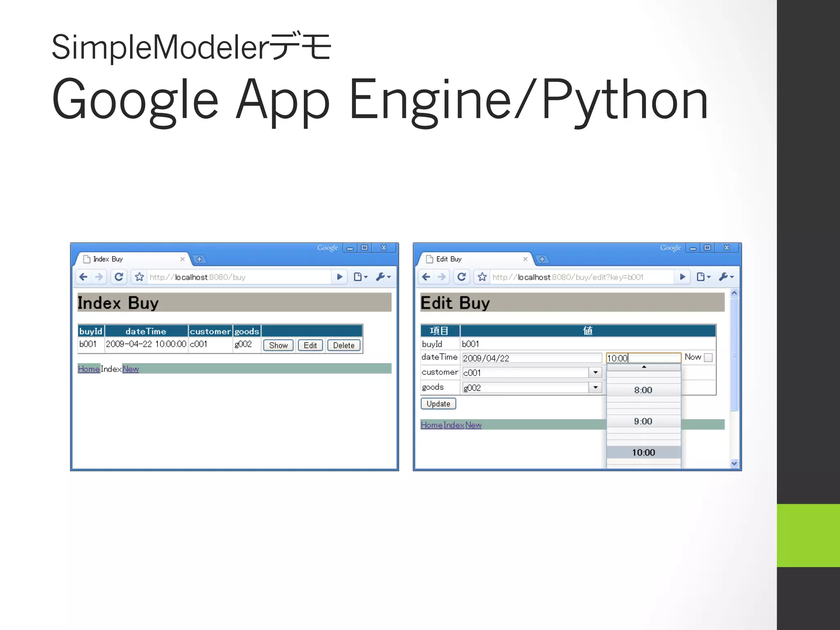The height and width of the screenshot is (630, 840).
Task: Select the Index Buy tab
Action: coord(131,259)
